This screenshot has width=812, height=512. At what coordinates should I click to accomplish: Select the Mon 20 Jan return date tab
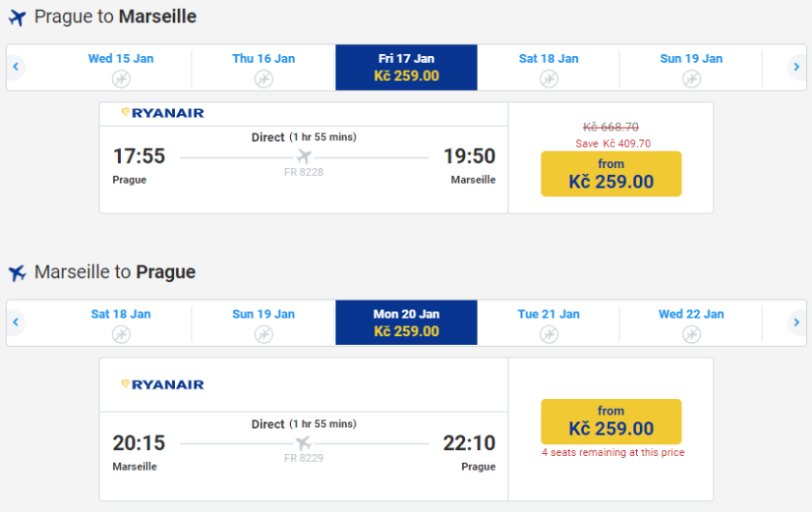pyautogui.click(x=406, y=323)
